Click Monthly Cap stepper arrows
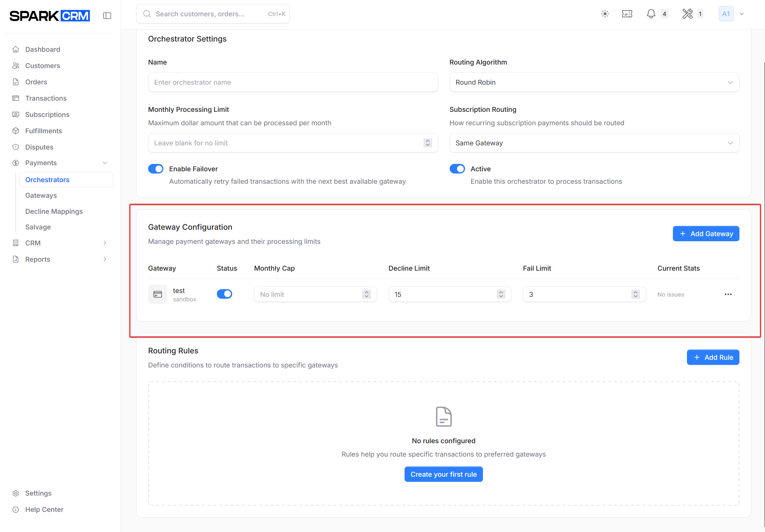Screen dimensions: 765x532 (x=367, y=294)
